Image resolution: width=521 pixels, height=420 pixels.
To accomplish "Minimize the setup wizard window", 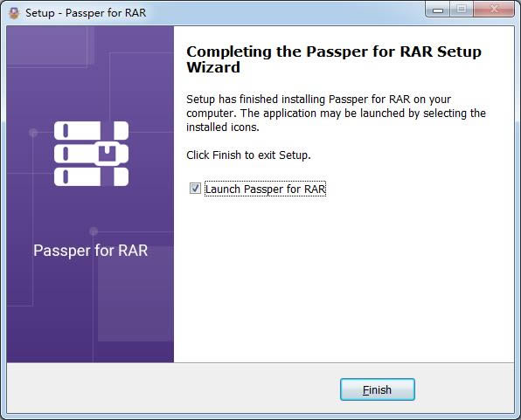I will point(438,9).
